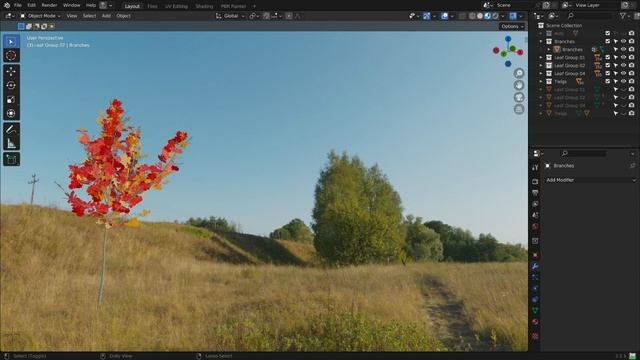Open the viewport Select menu
Screen dimensions: 640x360
89,16
